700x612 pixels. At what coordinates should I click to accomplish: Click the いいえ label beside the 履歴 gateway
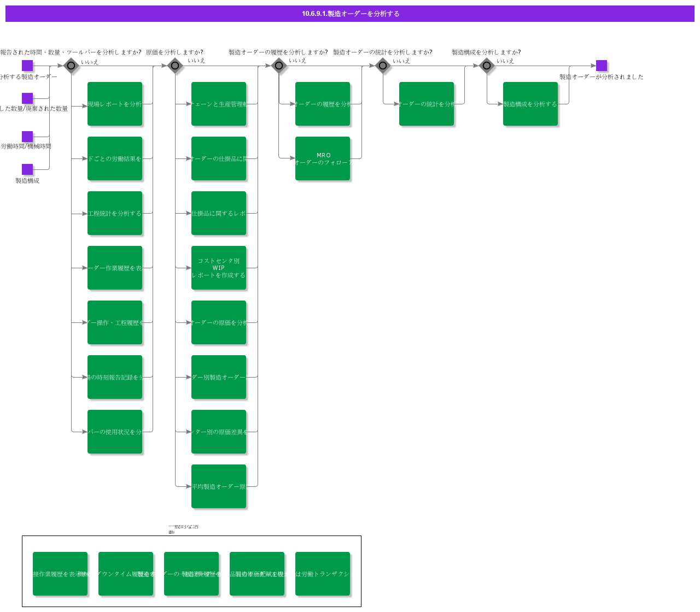pyautogui.click(x=297, y=61)
